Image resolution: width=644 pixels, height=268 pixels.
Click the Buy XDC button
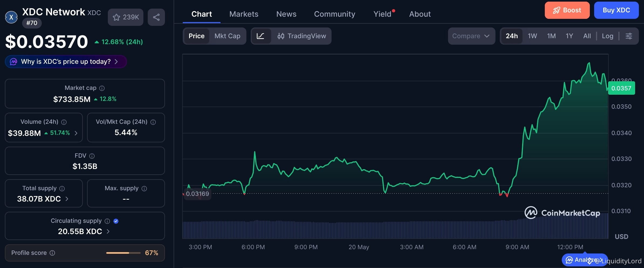[616, 10]
